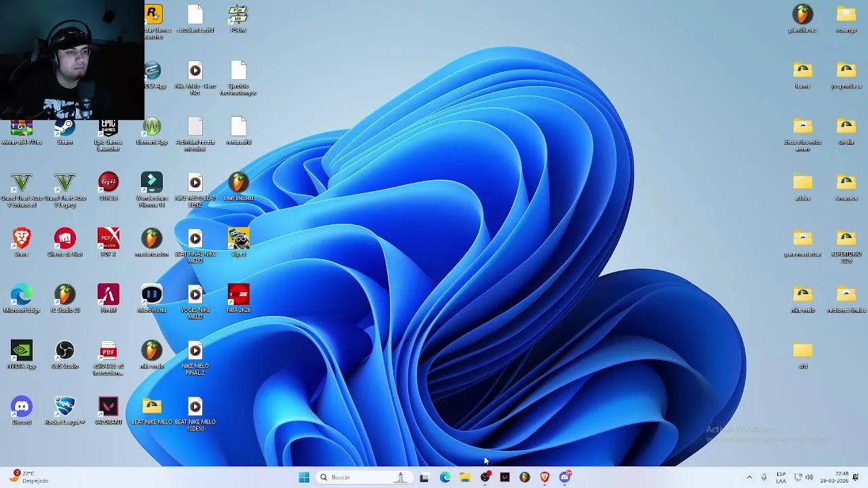Launch Rocket League desktop shortcut
The width and height of the screenshot is (868, 488).
pyautogui.click(x=64, y=411)
